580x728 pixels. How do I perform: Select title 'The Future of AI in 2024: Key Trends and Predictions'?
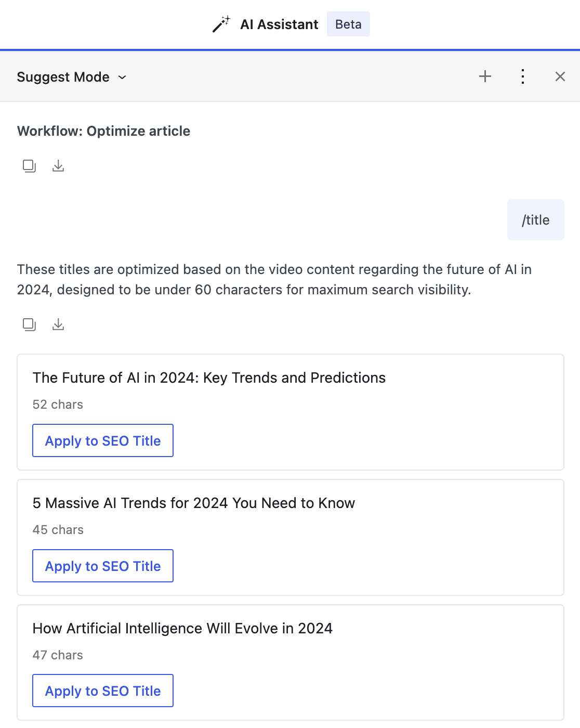coord(209,378)
